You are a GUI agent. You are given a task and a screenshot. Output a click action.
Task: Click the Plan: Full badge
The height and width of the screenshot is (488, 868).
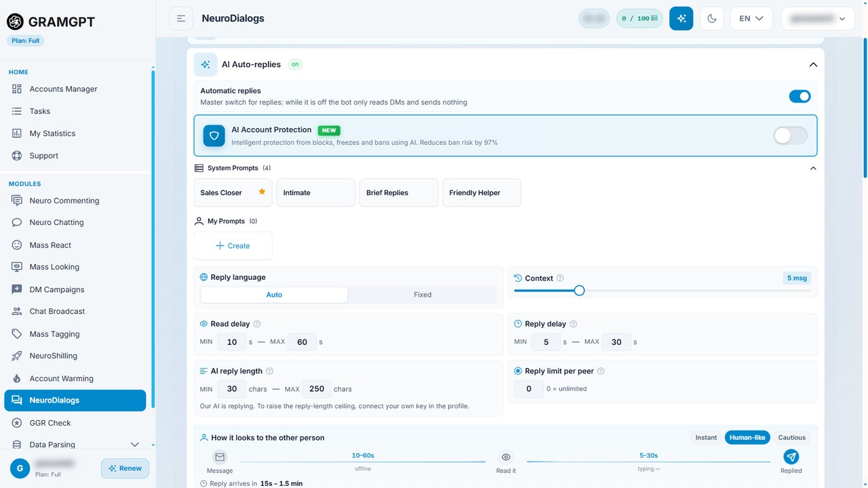(26, 41)
